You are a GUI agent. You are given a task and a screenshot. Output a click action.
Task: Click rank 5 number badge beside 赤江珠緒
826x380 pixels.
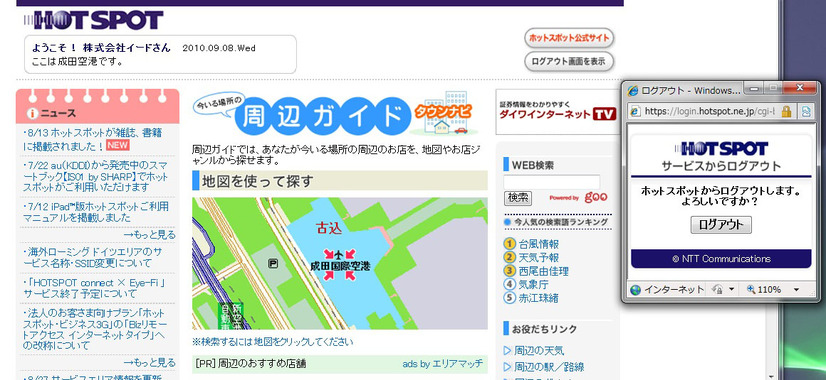509,298
